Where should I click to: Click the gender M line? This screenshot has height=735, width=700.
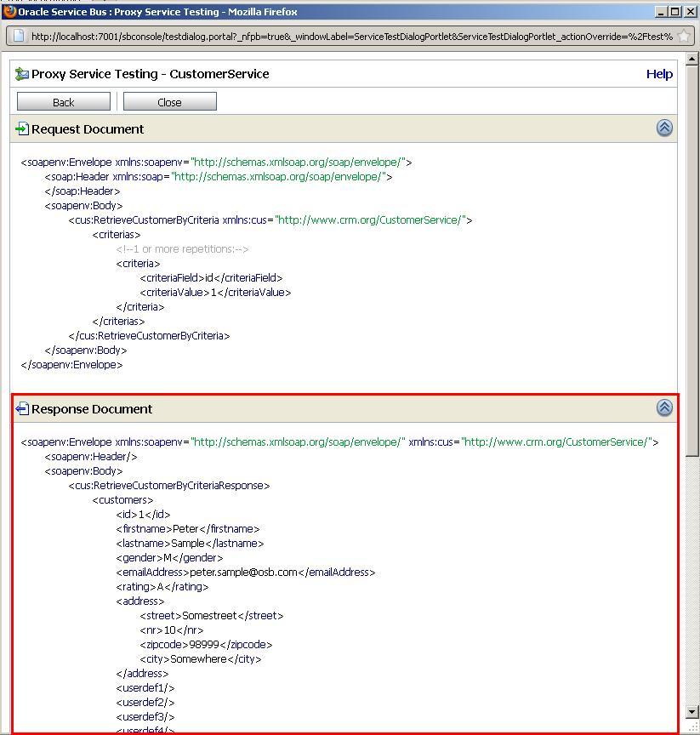[169, 558]
